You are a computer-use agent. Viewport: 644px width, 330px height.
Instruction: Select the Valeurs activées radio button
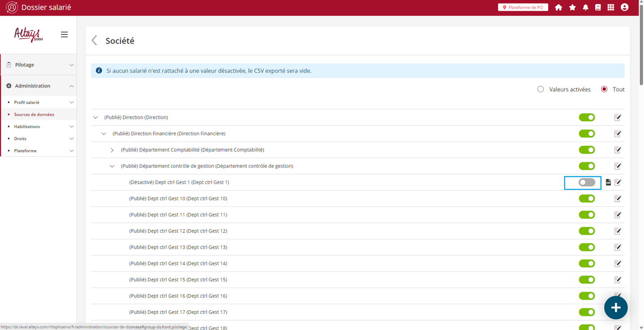(x=541, y=89)
